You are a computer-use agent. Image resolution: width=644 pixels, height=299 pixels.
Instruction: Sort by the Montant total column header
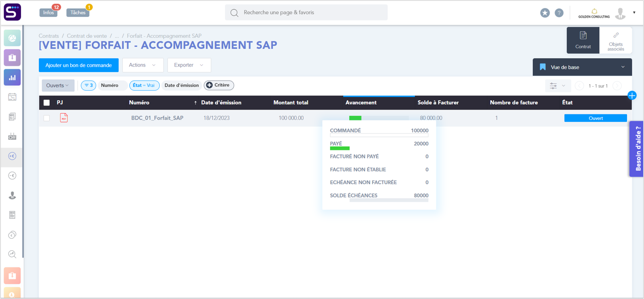pyautogui.click(x=291, y=103)
